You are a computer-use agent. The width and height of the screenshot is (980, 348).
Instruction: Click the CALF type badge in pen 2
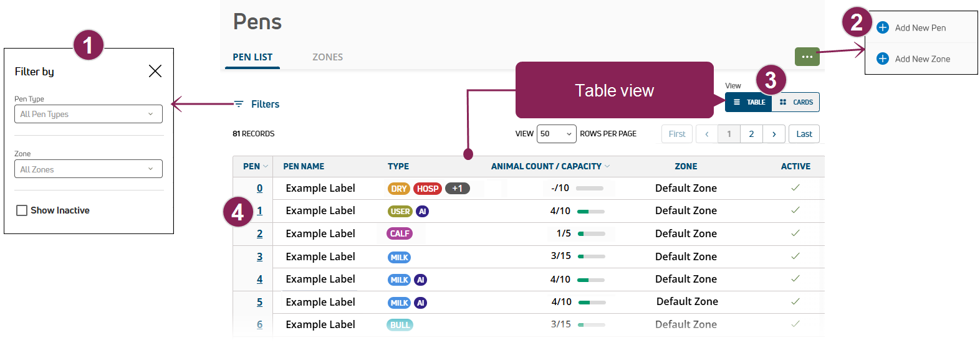point(400,233)
